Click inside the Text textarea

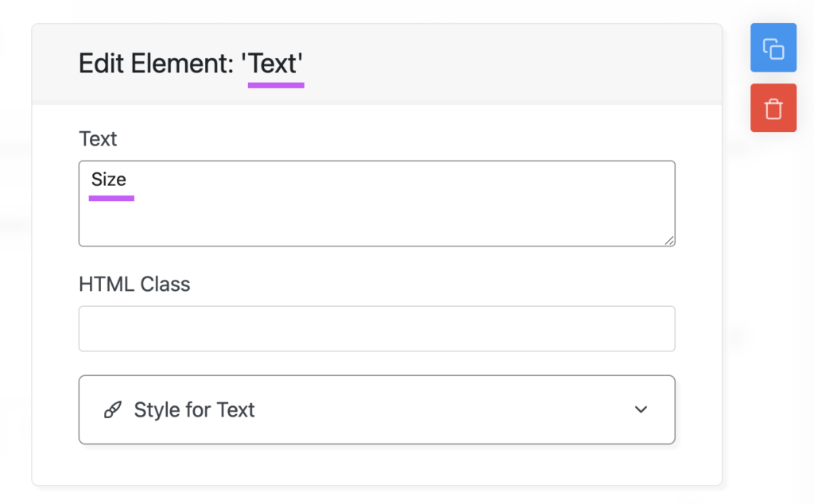(377, 204)
